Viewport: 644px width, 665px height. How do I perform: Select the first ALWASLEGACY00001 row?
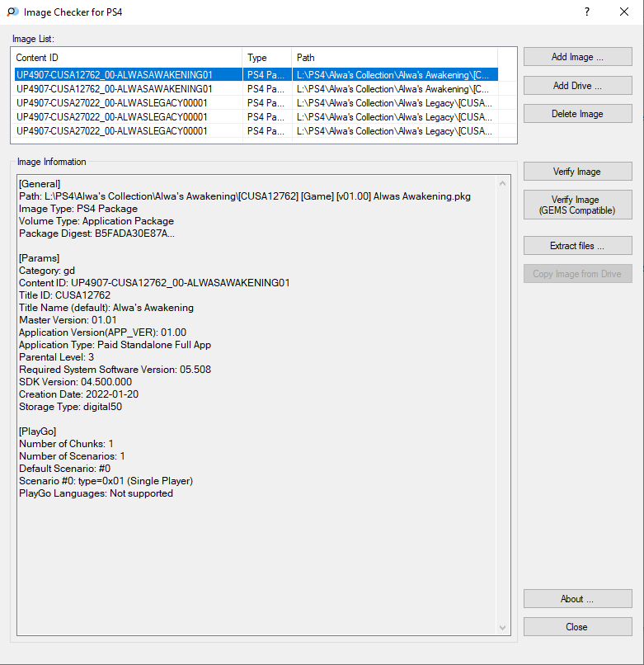256,103
